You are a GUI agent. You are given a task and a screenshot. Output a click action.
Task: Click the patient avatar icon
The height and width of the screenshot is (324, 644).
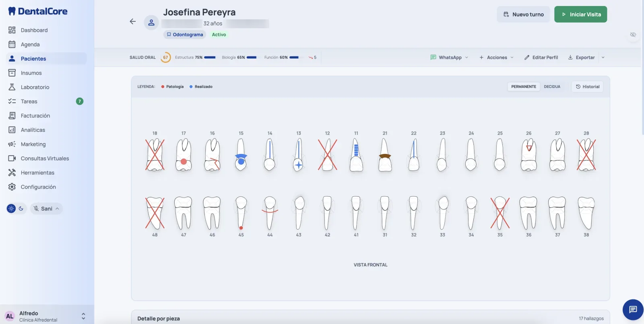click(151, 23)
